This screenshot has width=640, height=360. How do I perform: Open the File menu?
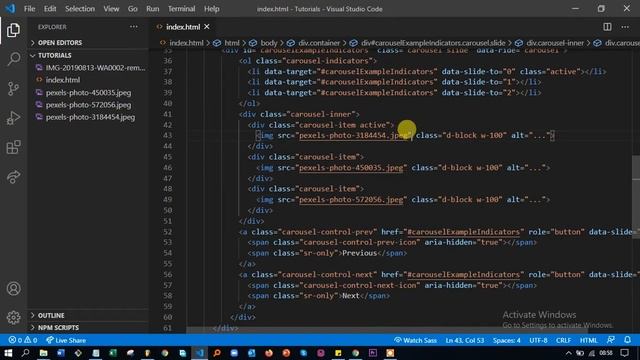(29, 9)
